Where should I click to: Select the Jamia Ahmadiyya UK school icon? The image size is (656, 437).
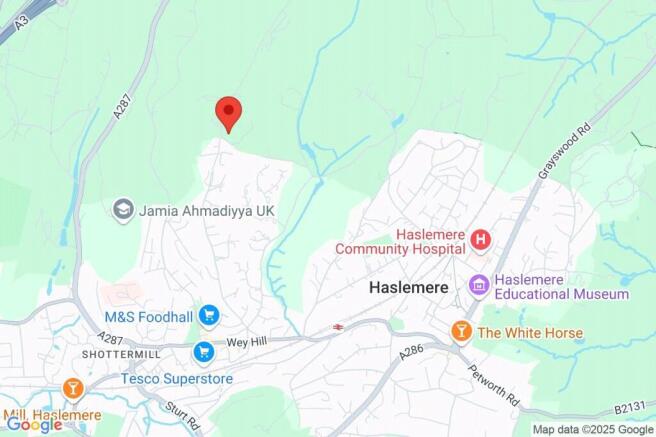(123, 210)
